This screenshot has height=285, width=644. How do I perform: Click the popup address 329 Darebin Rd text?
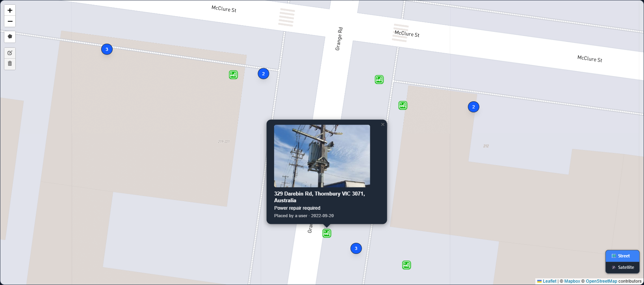(319, 197)
